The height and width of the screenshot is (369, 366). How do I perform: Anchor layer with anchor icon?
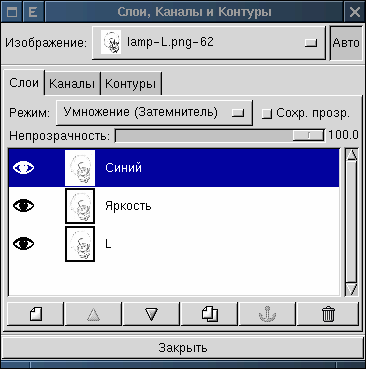coord(267,314)
